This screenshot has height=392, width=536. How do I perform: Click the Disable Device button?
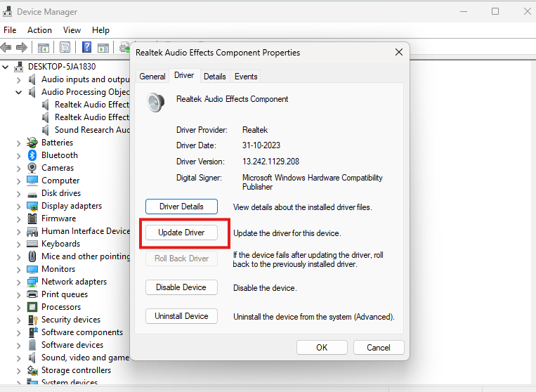click(181, 287)
